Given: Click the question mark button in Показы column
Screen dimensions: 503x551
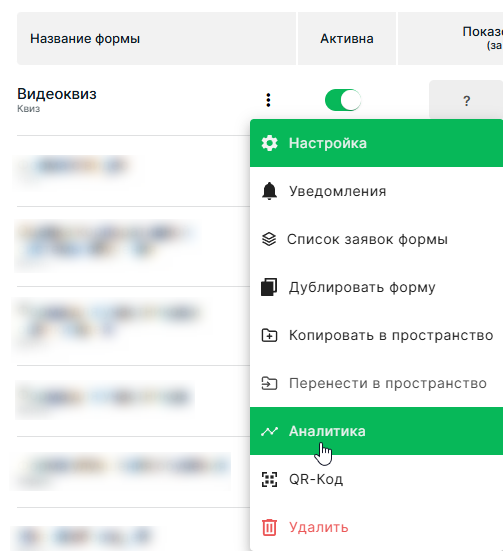Looking at the screenshot, I should [x=466, y=101].
